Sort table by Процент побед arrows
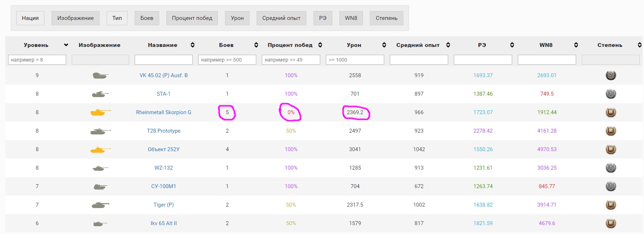The height and width of the screenshot is (234, 644). pyautogui.click(x=320, y=45)
